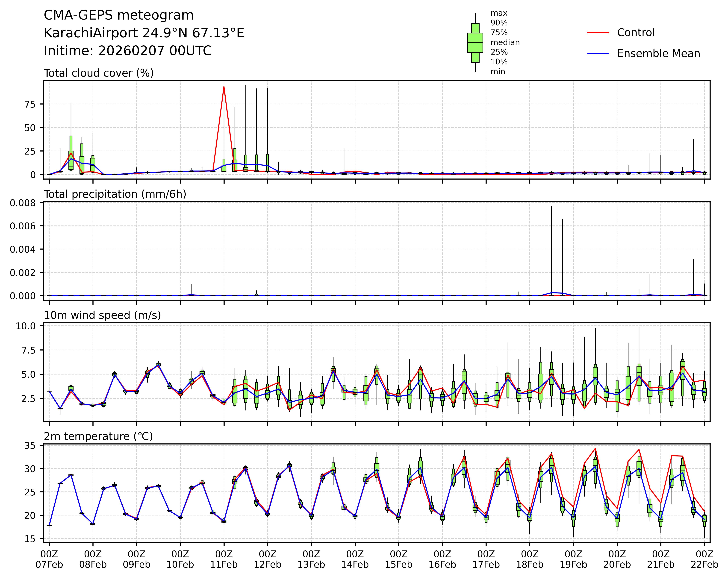Click the red Control legend line

pos(598,33)
